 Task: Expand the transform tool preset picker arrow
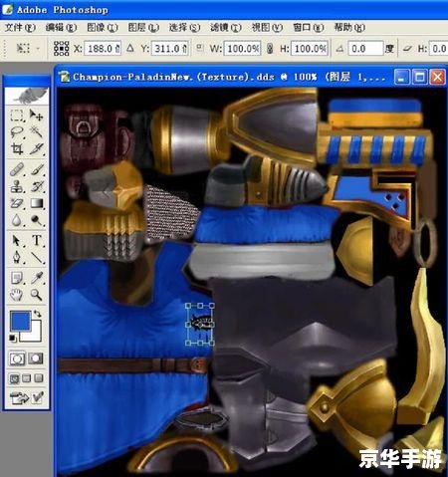(38, 49)
